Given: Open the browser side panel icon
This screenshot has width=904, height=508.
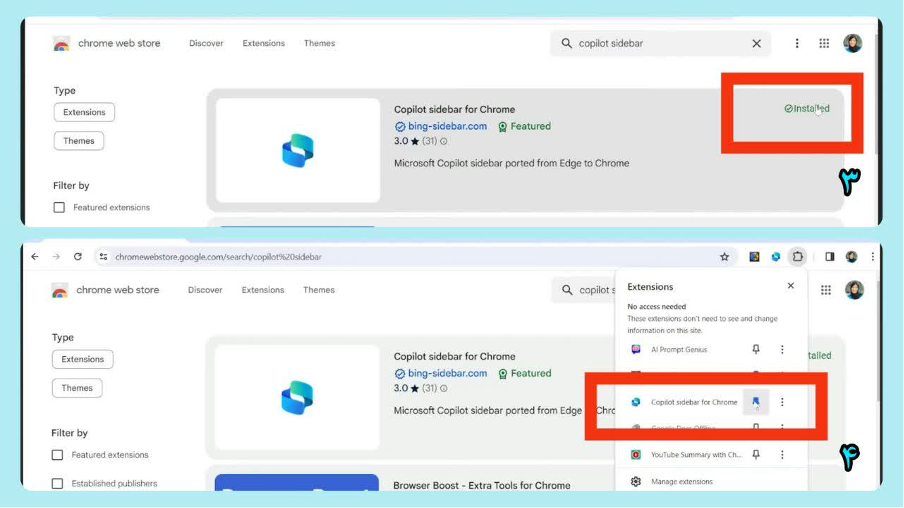Looking at the screenshot, I should (830, 257).
